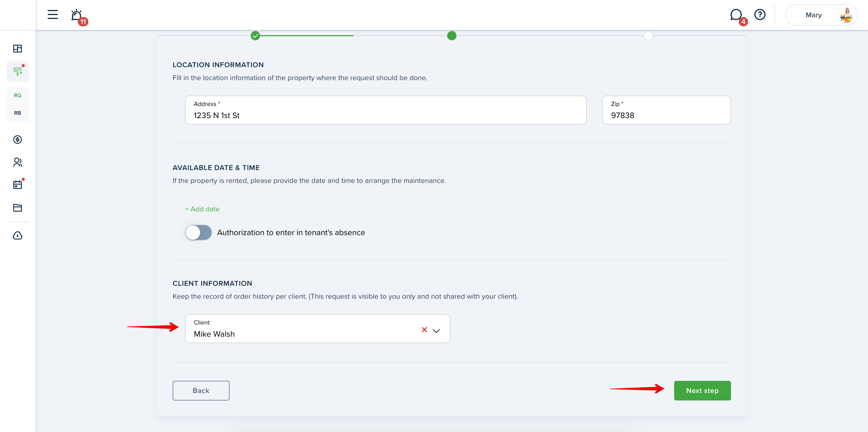Open the dollar accounting icon

(18, 140)
